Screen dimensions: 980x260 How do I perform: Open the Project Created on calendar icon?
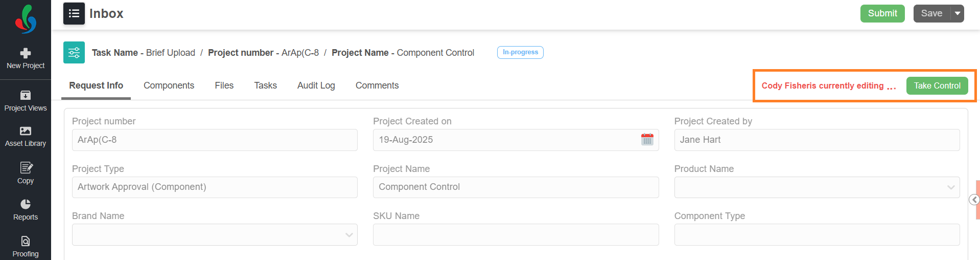[647, 140]
